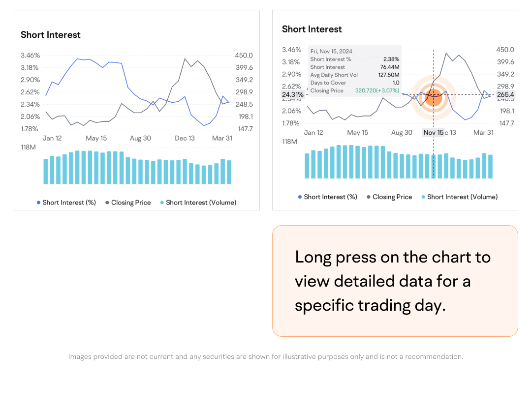Toggle Closing Price legend in left chart
532x409 pixels.
click(128, 203)
